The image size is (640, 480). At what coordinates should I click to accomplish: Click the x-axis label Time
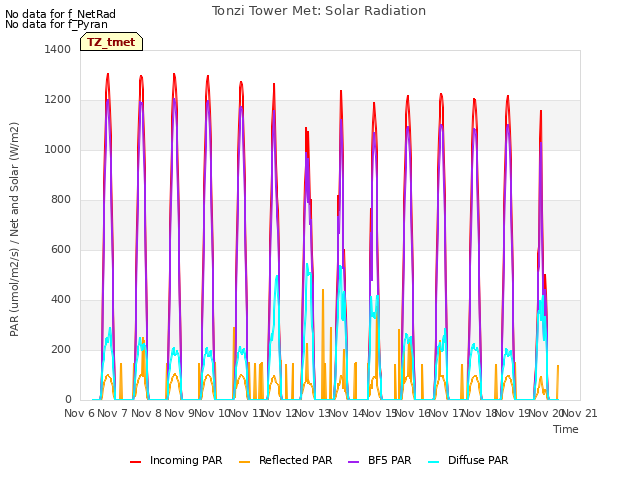pyautogui.click(x=566, y=429)
